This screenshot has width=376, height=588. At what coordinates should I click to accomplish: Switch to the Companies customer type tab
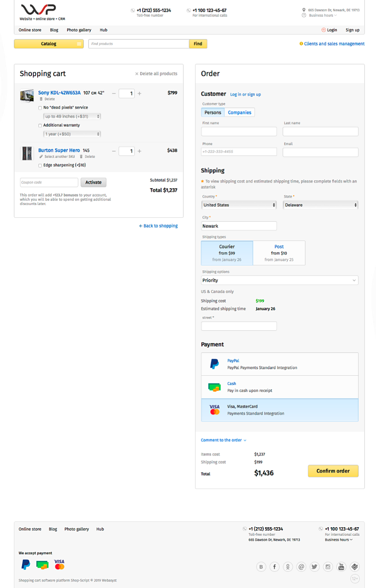tap(239, 112)
